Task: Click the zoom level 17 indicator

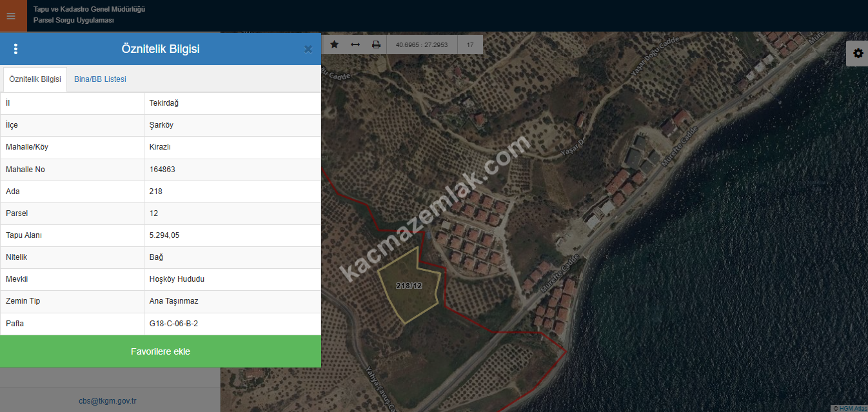Action: 470,45
